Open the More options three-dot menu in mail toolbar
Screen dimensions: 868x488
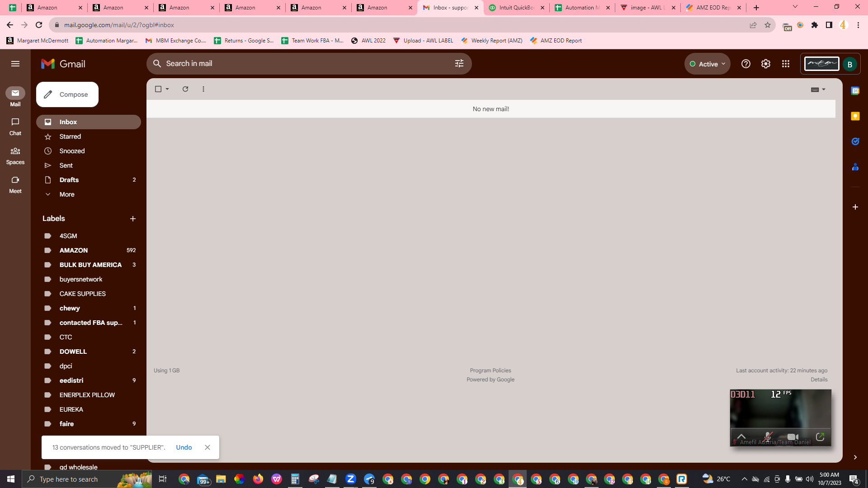[x=203, y=89]
